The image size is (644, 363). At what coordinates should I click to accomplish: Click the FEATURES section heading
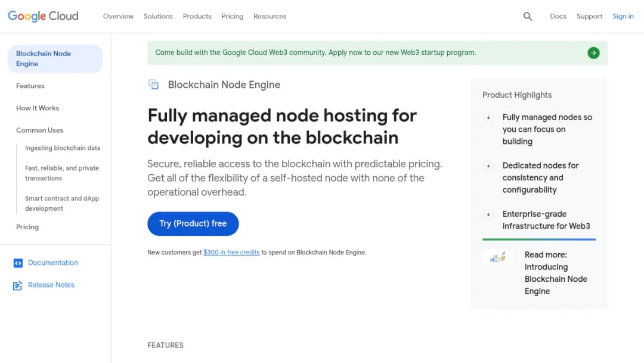166,345
